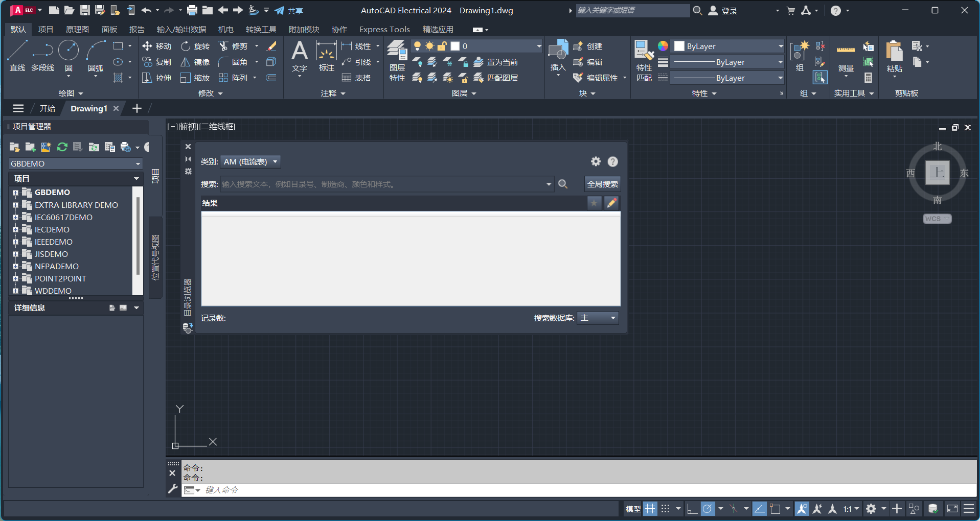Click the Fillet (圆角) tool
The height and width of the screenshot is (521, 980).
(x=233, y=62)
